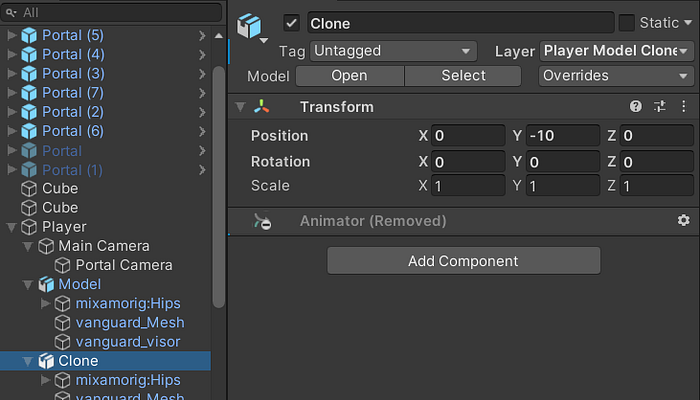This screenshot has width=700, height=400.
Task: Open the Layer dropdown
Action: point(616,50)
